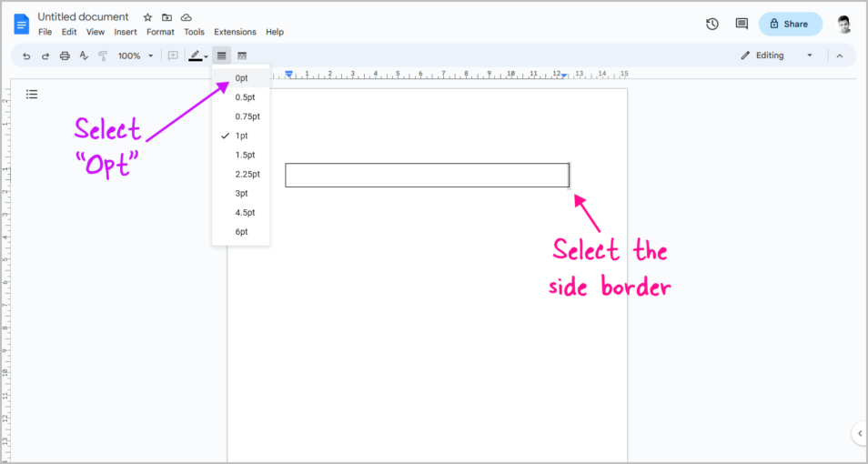
Task: Select 2.25pt border width
Action: [241, 174]
